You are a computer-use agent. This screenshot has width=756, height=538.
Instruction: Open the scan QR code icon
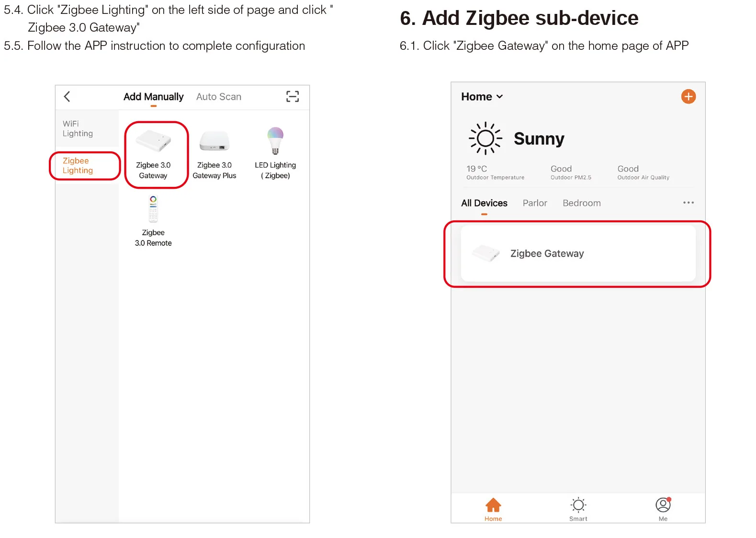pyautogui.click(x=293, y=96)
